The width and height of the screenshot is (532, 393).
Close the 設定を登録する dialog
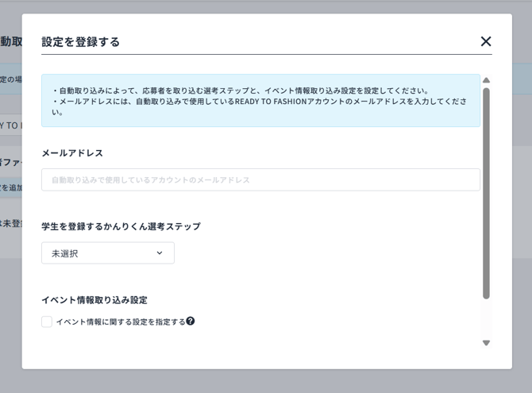(486, 41)
